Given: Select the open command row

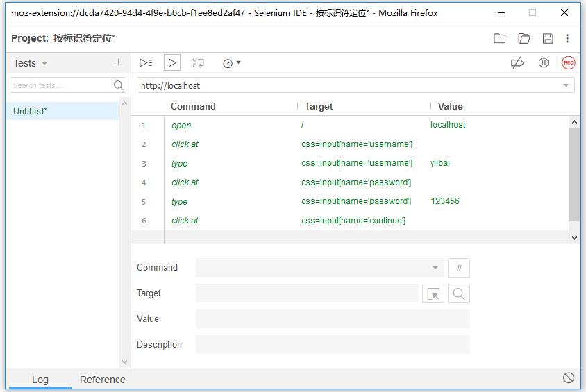Looking at the screenshot, I should (350, 126).
